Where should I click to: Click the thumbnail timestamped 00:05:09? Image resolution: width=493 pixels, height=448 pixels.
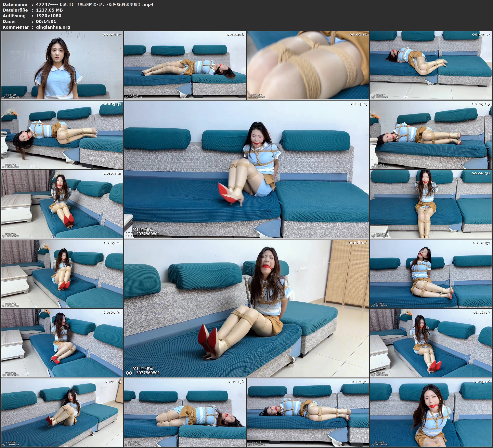click(x=431, y=135)
